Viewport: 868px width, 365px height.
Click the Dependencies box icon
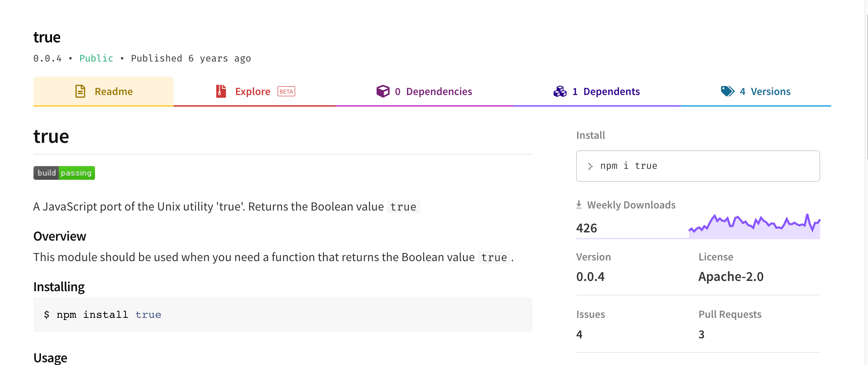(x=383, y=91)
